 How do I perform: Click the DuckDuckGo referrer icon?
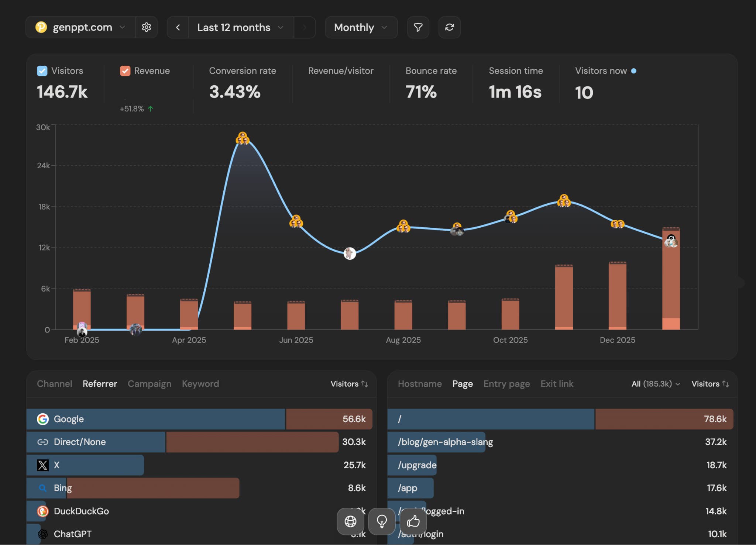42,511
